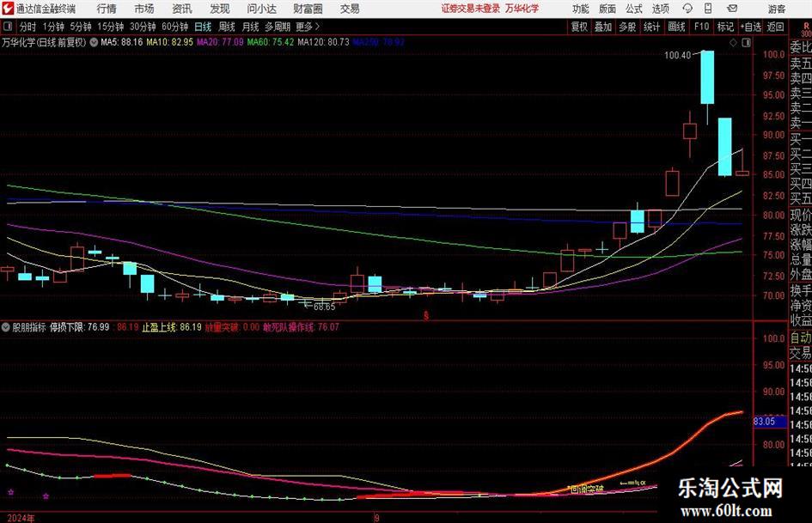The height and width of the screenshot is (523, 812).
Task: Toggle the sidebar panel icon at chart corner
Action: (746, 43)
